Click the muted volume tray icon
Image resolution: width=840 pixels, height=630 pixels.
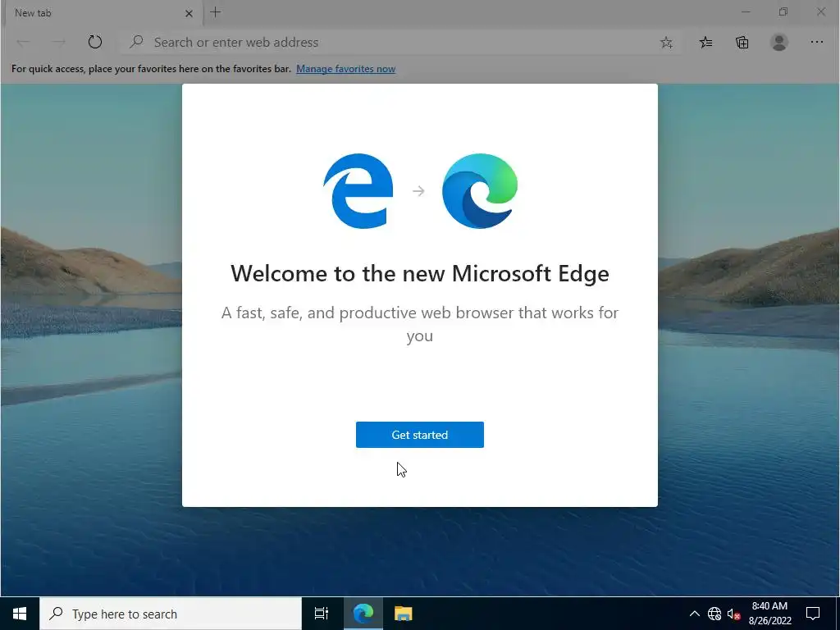coord(733,614)
